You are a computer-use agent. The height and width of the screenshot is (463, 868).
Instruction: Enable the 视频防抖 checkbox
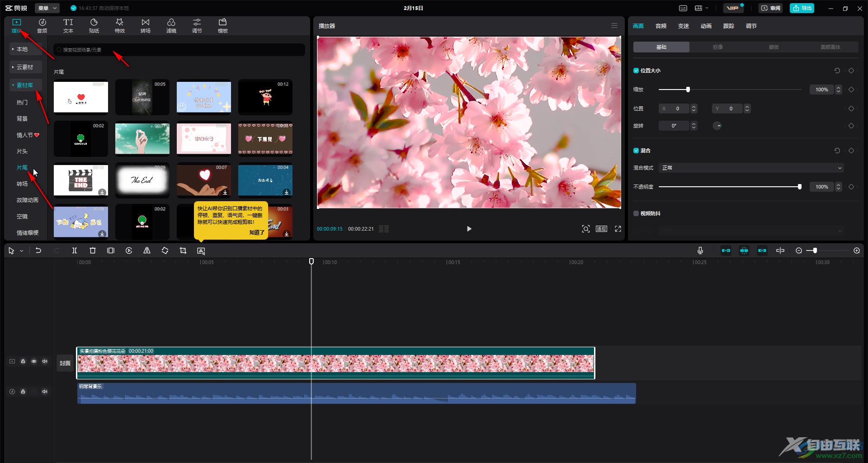coord(636,213)
